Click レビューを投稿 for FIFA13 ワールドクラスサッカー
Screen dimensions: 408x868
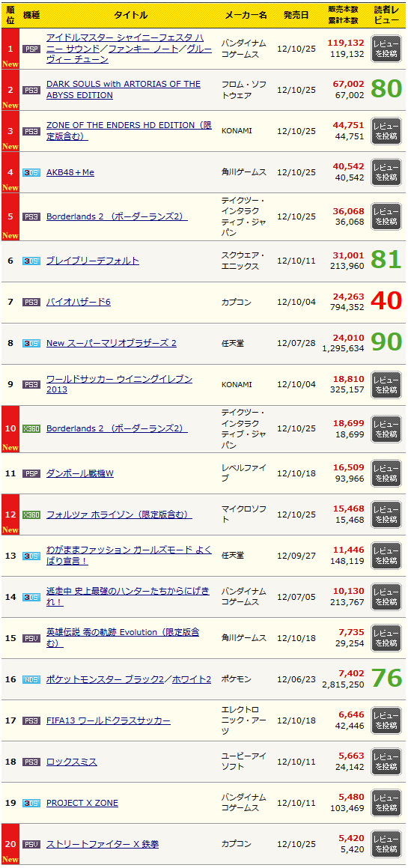click(x=386, y=720)
